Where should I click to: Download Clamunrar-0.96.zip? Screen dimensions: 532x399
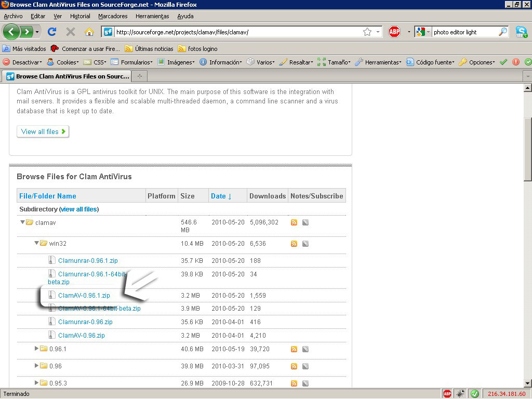[85, 322]
